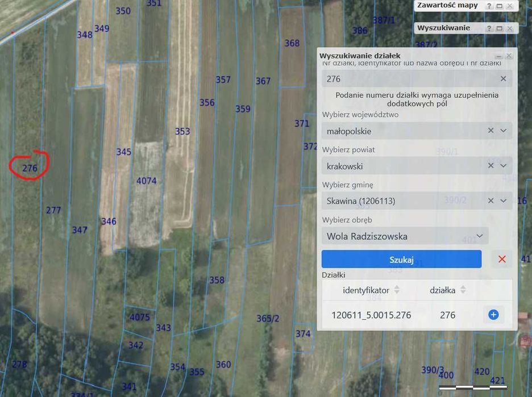Click result row działka value 276
Screen dimensions: 532x397
447,315
